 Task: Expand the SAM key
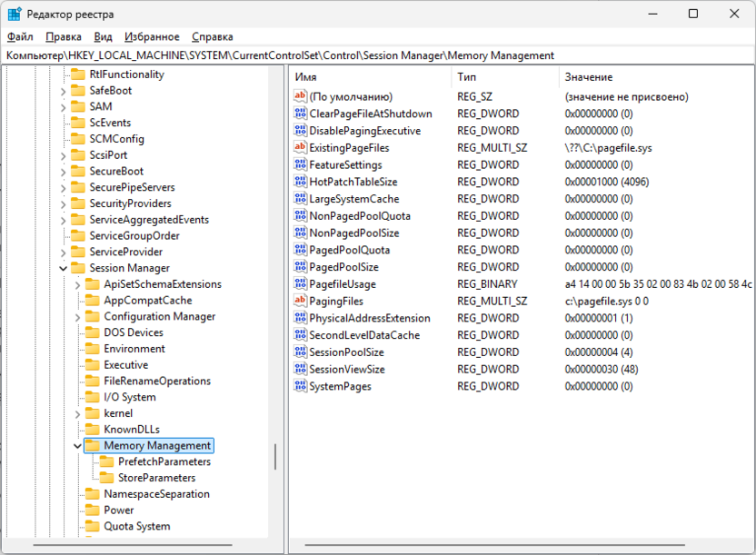(64, 107)
